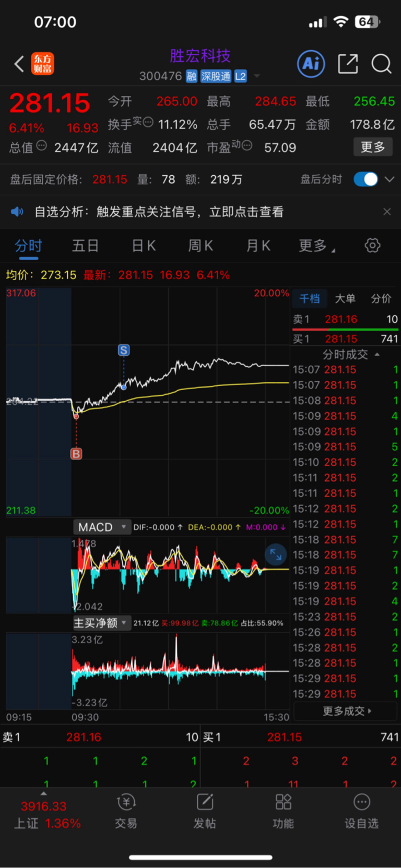The height and width of the screenshot is (868, 401).
Task: Open the MACD indicator dropdown
Action: (x=101, y=527)
